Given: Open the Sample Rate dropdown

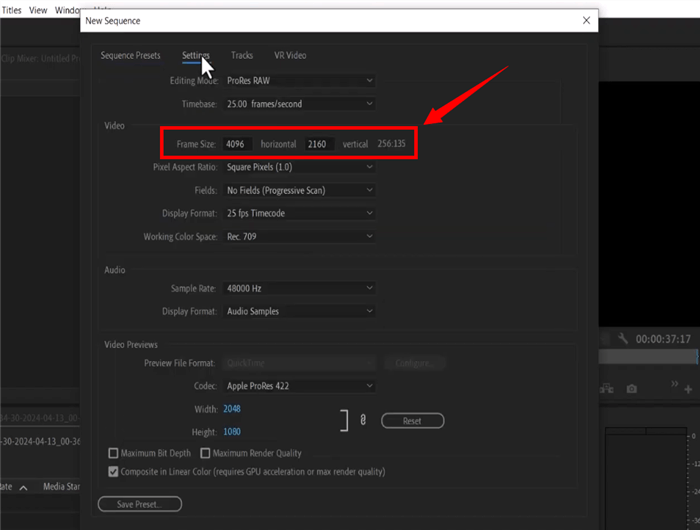Looking at the screenshot, I should point(300,288).
